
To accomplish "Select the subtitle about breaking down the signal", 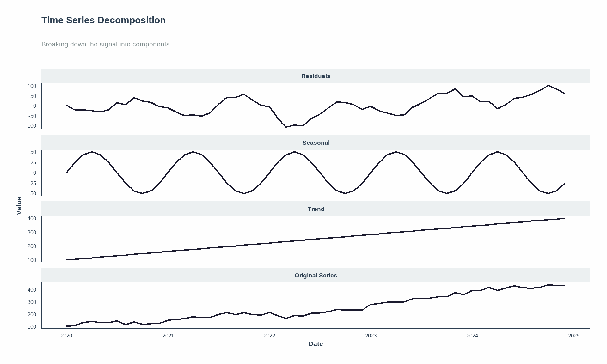I will coord(105,44).
